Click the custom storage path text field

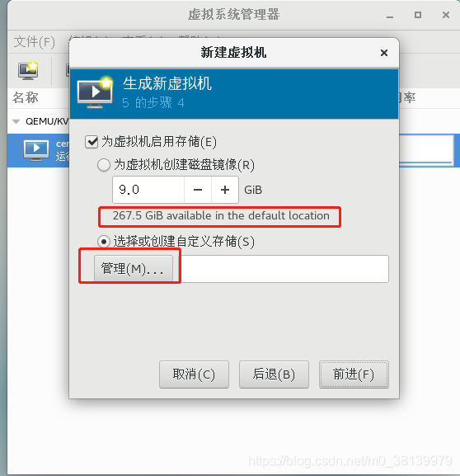point(280,269)
